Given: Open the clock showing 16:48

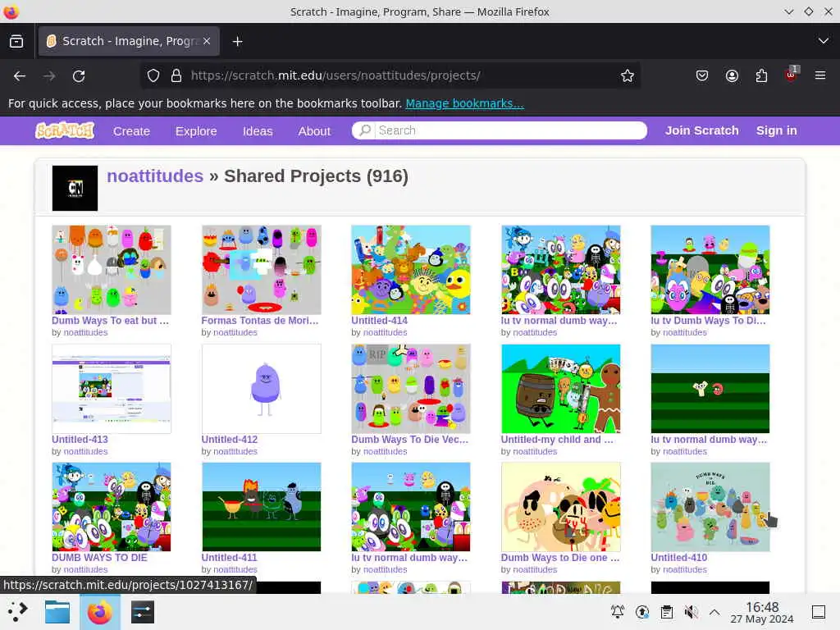Looking at the screenshot, I should (x=762, y=612).
